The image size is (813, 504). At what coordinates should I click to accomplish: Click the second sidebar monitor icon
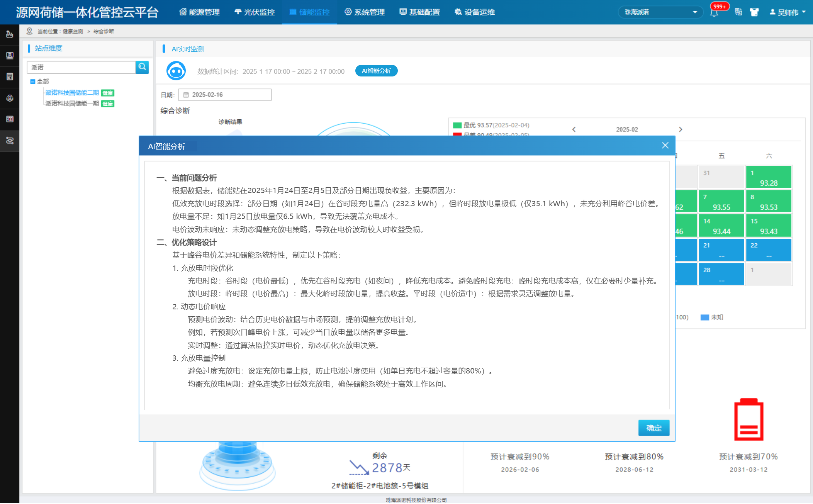10,56
